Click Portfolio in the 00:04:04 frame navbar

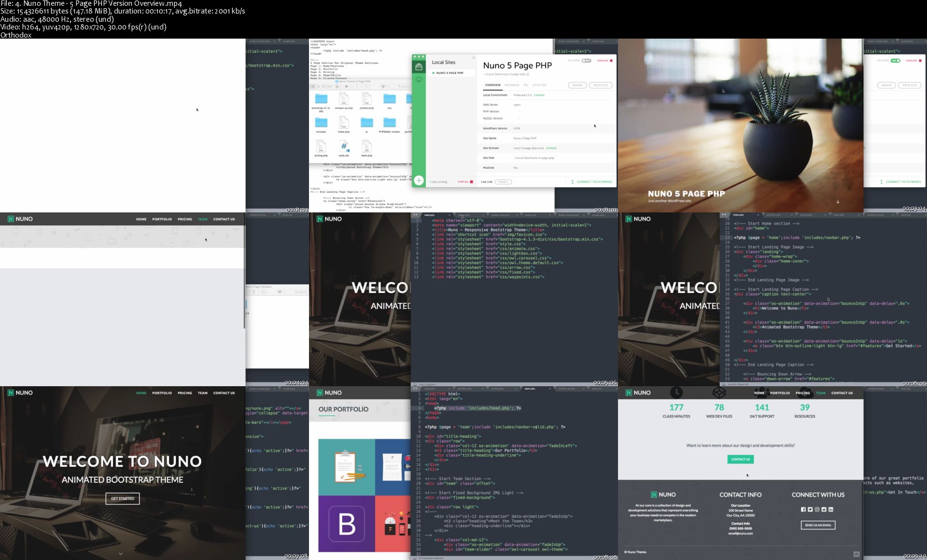click(162, 219)
